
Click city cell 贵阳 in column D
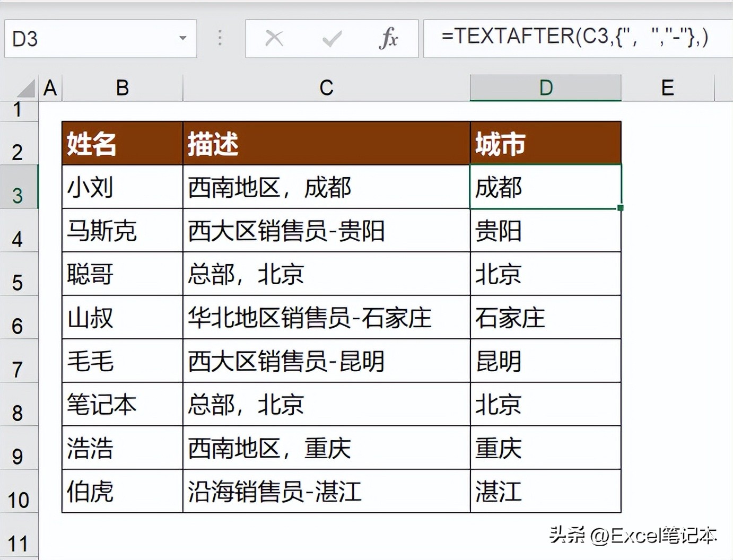point(546,230)
